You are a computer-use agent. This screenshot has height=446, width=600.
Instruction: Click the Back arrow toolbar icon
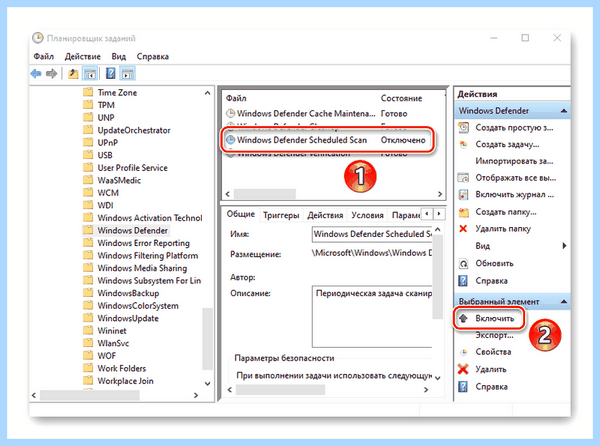[x=36, y=73]
